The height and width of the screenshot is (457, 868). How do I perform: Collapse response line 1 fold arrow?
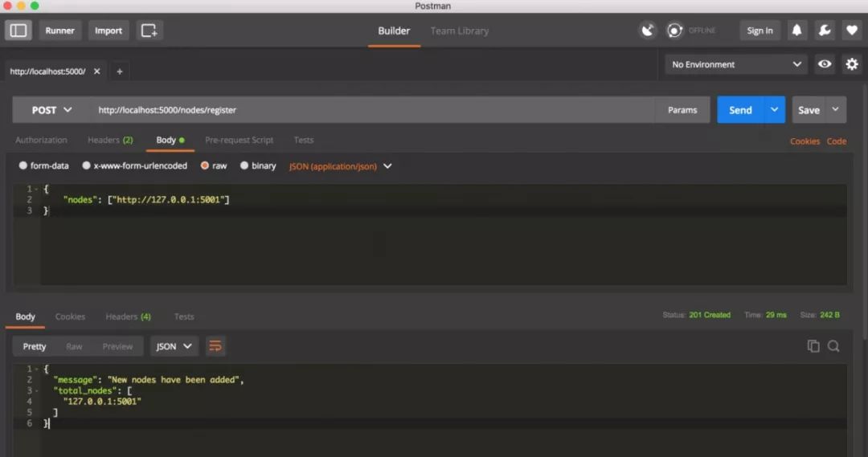click(36, 369)
